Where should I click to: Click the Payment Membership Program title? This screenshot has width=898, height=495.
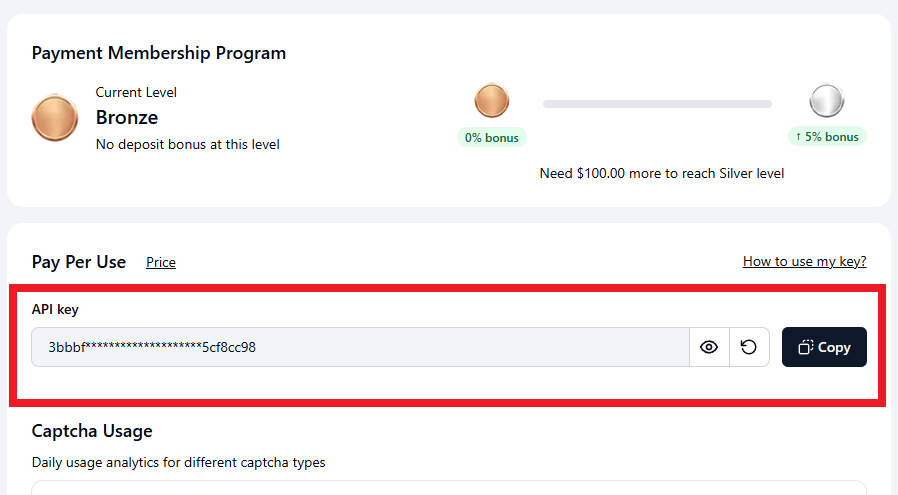159,53
